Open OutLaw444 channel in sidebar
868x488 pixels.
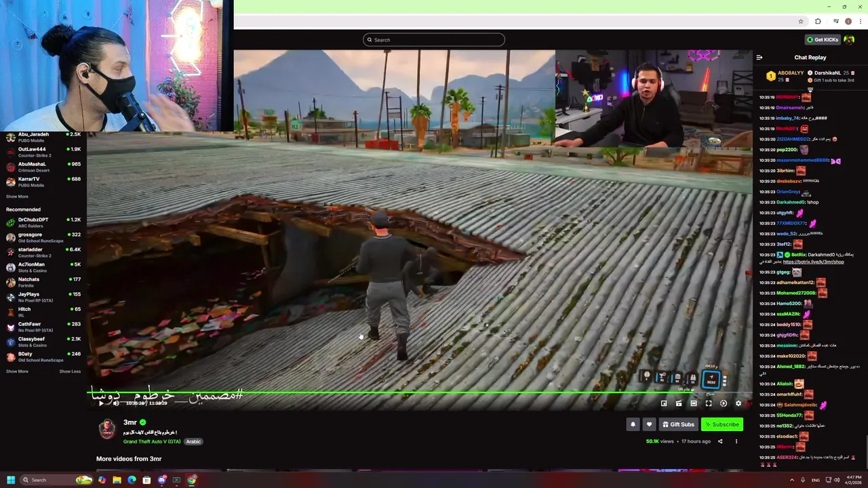[43, 152]
